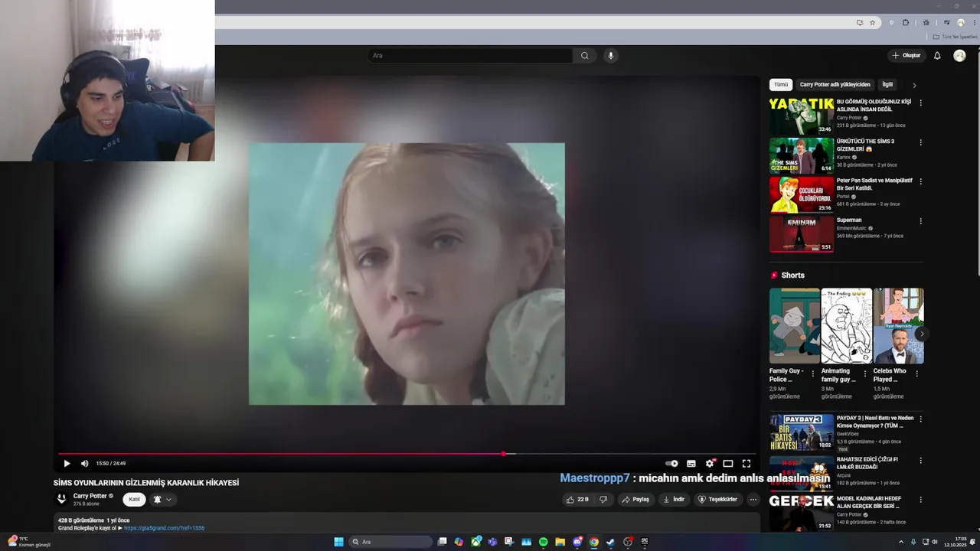Image resolution: width=980 pixels, height=551 pixels.
Task: Install the page as app from address bar
Action: tap(860, 23)
